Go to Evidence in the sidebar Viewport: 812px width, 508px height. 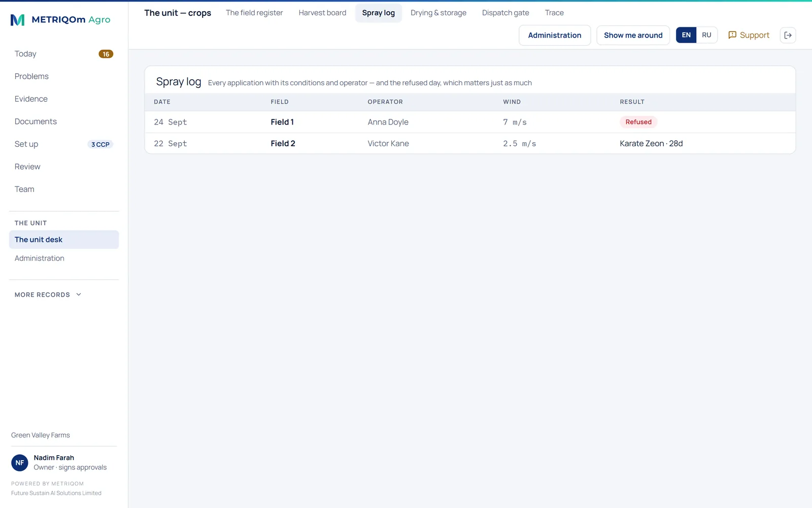click(64, 99)
